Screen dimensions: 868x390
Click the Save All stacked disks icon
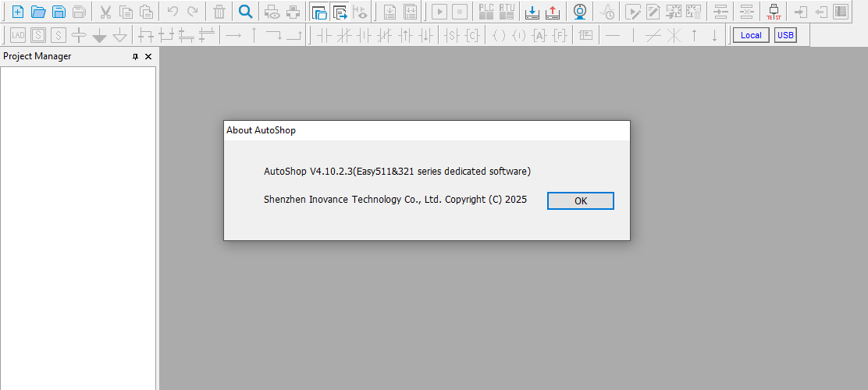coord(79,12)
